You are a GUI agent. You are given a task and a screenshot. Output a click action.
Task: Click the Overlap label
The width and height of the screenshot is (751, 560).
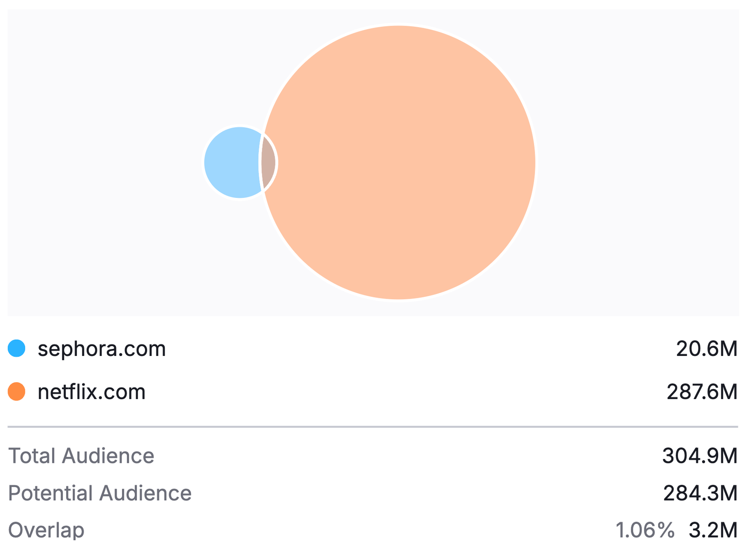pos(46,530)
